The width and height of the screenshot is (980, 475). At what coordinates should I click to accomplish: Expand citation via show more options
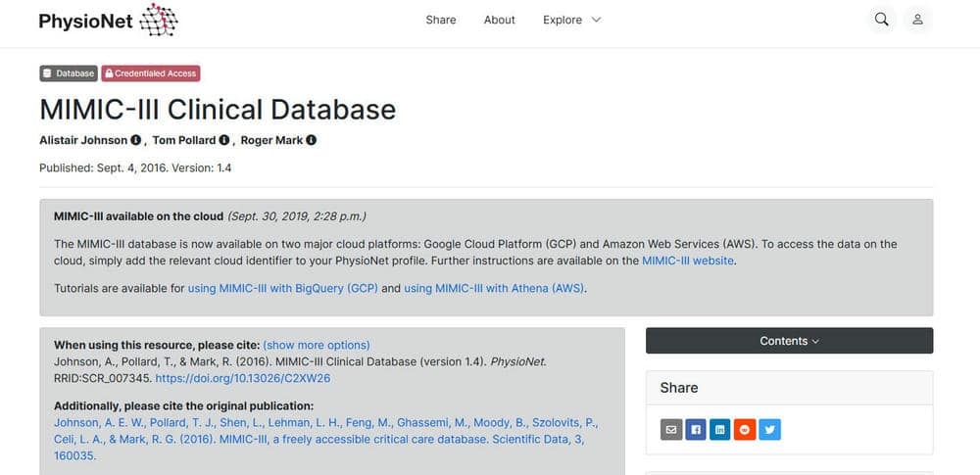[x=317, y=345]
